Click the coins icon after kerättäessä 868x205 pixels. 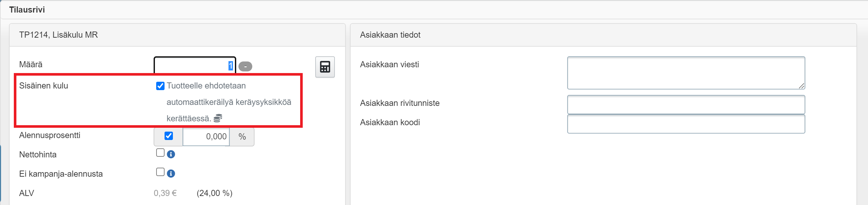(218, 118)
